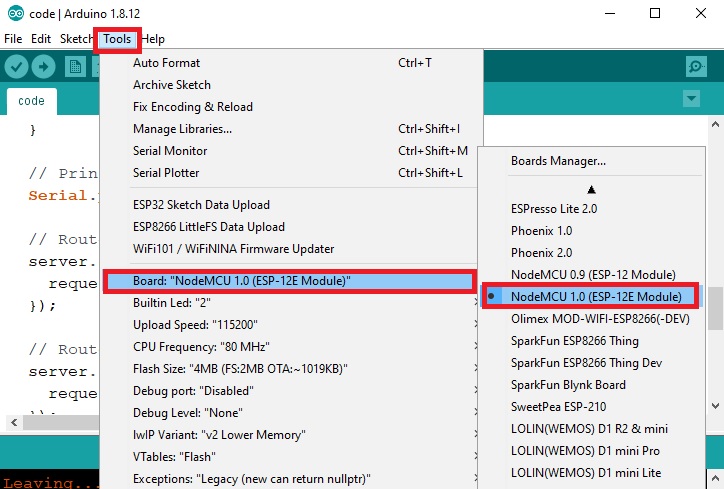
Task: Select ESP8266 LittleFS Data Upload
Action: 291,227
